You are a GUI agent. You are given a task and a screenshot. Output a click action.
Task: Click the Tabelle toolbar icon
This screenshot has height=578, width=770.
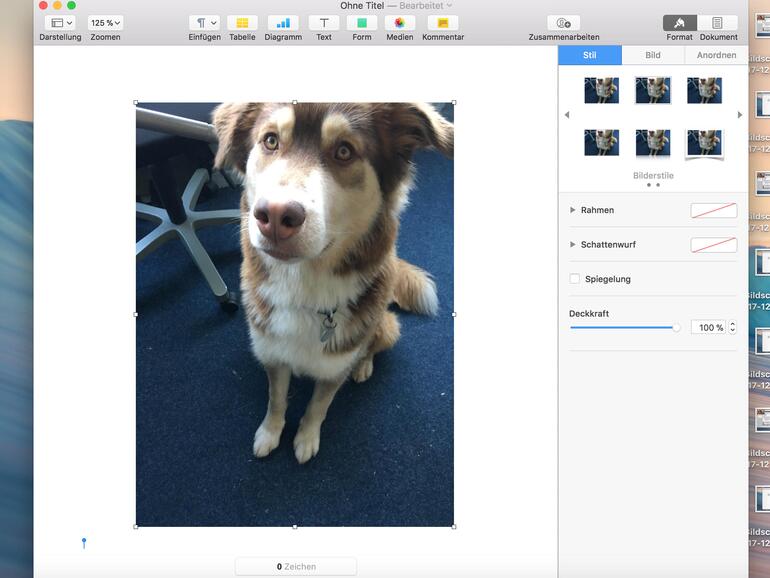tap(242, 23)
